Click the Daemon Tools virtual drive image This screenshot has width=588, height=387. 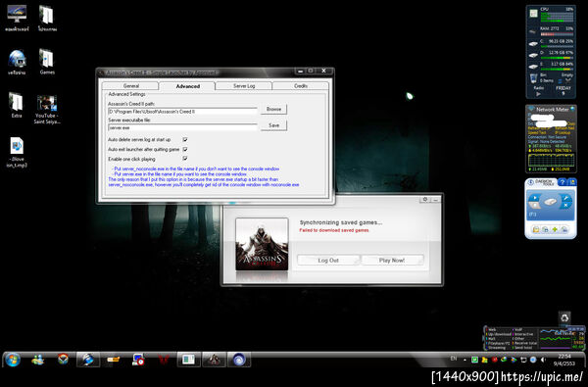pyautogui.click(x=550, y=202)
